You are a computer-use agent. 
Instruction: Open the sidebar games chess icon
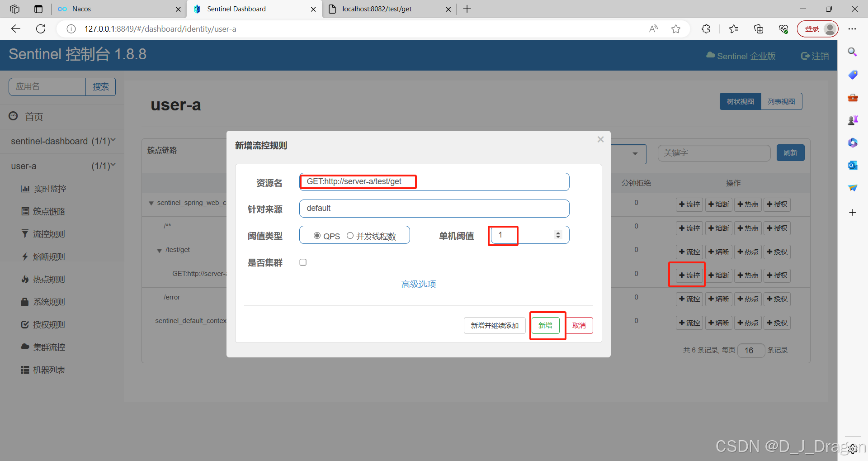click(x=853, y=120)
